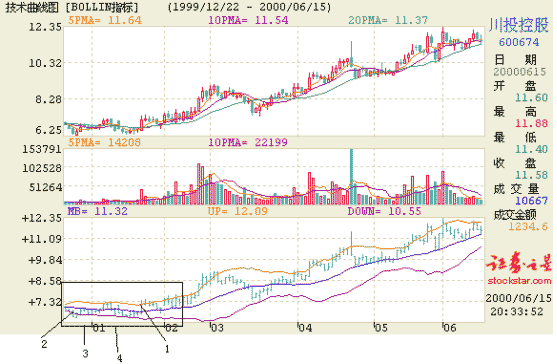The height and width of the screenshot is (364, 557).
Task: Click the 06 month marker on axis
Action: tap(449, 328)
